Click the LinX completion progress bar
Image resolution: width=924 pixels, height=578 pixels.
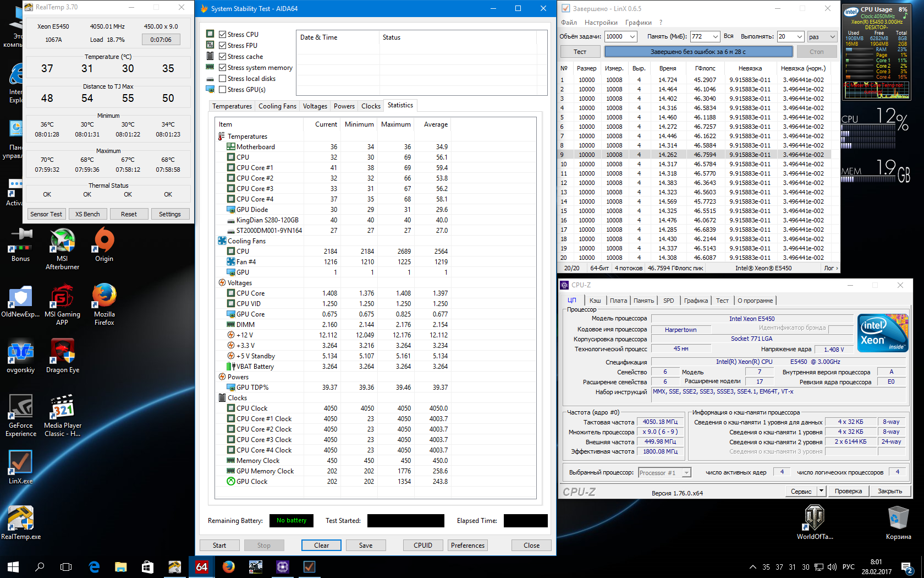[698, 52]
